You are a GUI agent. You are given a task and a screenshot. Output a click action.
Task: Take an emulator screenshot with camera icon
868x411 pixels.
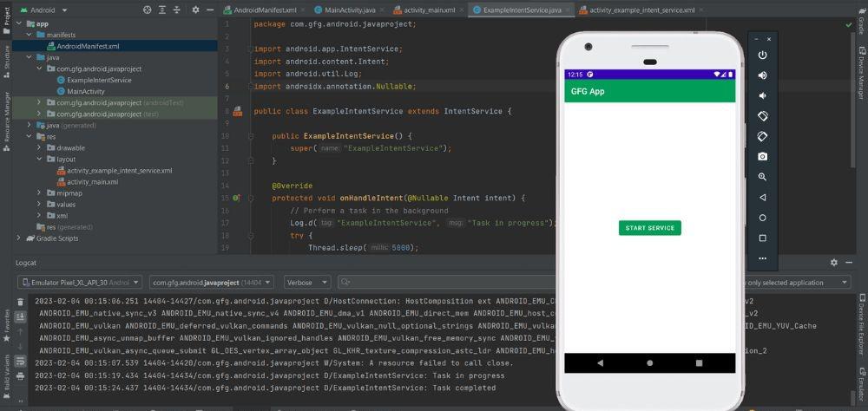(762, 156)
